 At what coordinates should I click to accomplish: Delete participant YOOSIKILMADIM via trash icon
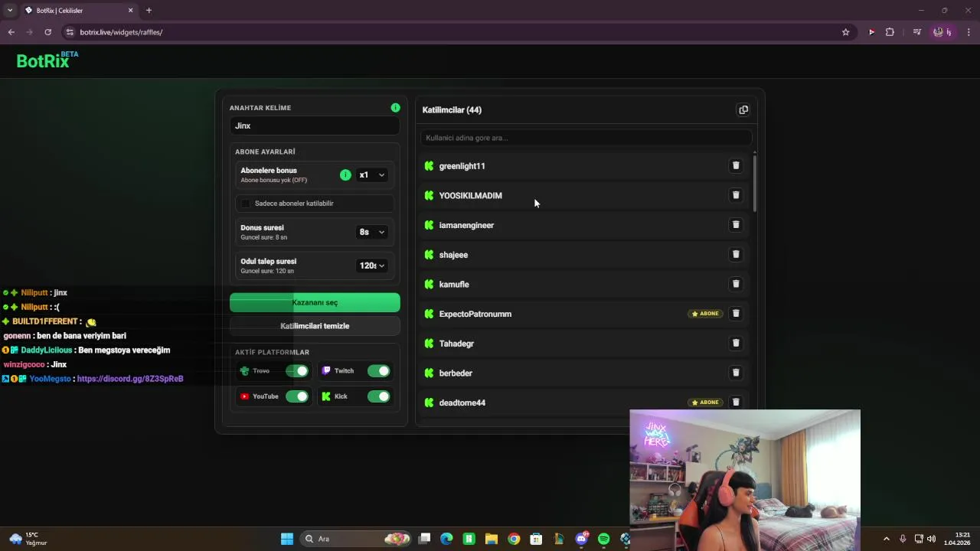(x=736, y=195)
